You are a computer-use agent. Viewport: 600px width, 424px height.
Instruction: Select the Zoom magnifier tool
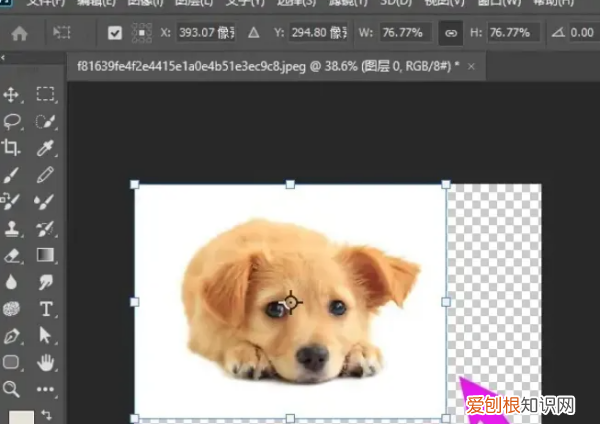coord(11,389)
